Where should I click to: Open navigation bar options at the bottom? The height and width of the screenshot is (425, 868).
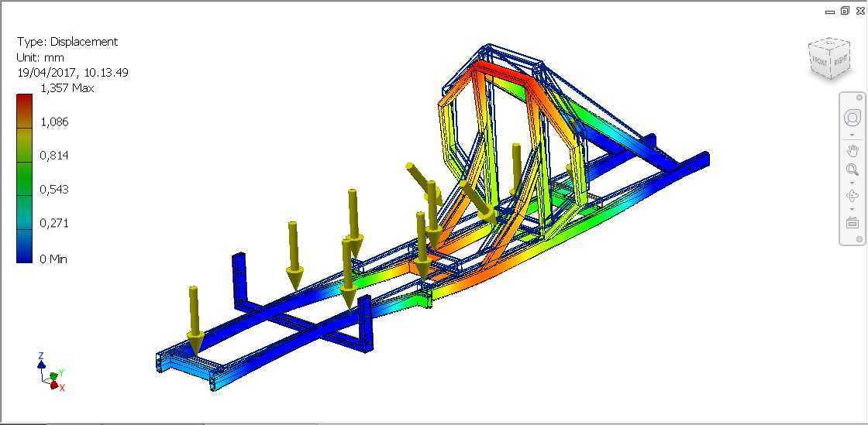pyautogui.click(x=859, y=239)
